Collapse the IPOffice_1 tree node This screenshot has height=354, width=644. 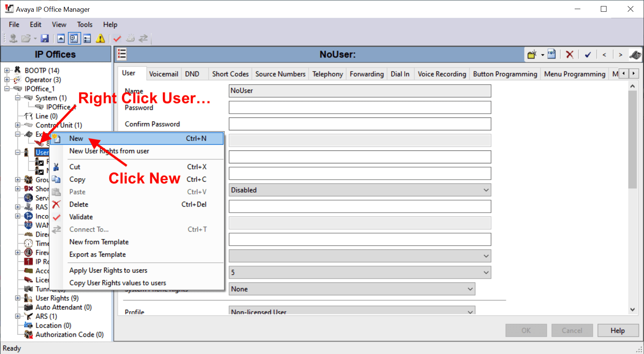(x=7, y=89)
